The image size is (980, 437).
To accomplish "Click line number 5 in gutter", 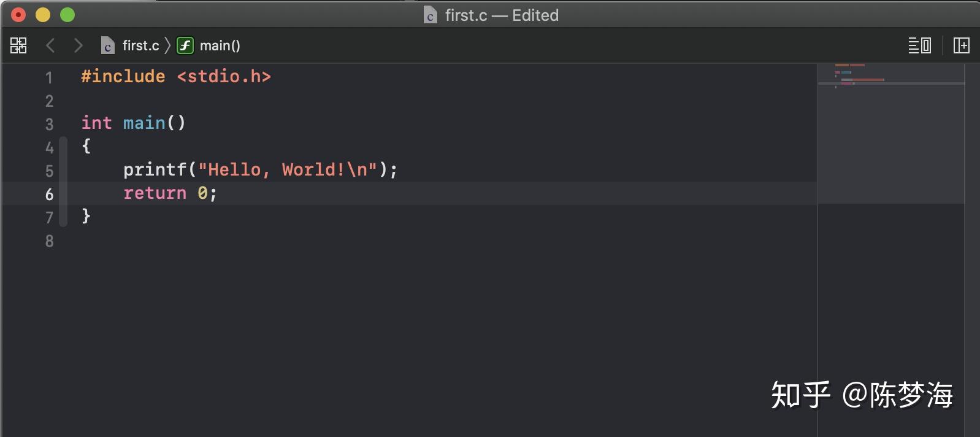I will pyautogui.click(x=49, y=171).
